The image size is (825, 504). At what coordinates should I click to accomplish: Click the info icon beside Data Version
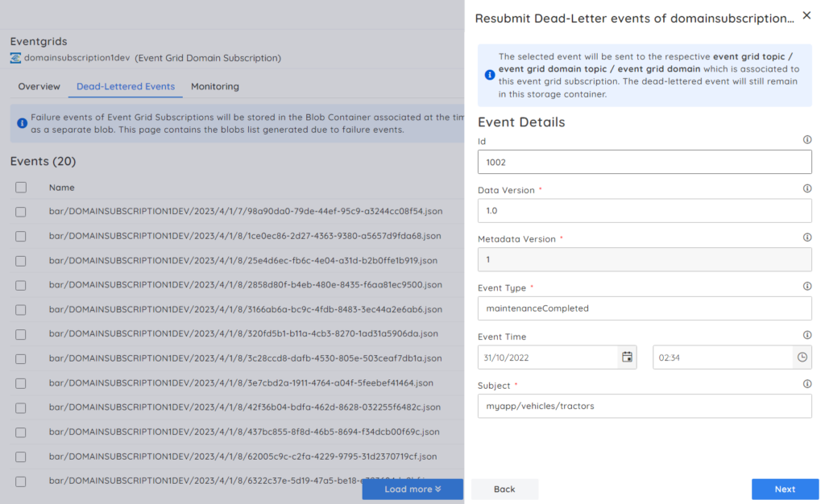(807, 189)
